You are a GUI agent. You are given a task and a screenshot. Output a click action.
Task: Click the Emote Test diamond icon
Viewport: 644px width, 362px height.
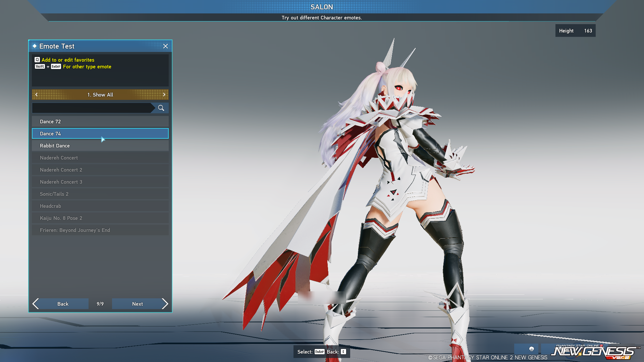point(35,46)
